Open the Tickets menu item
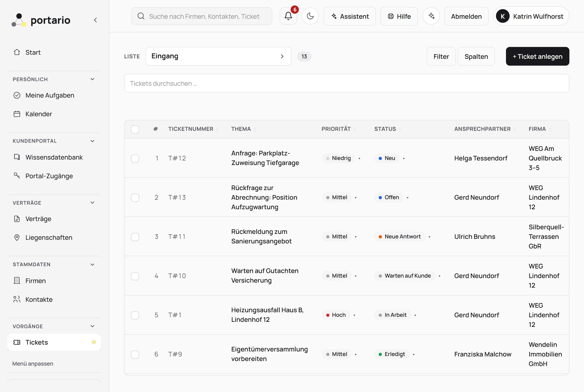This screenshot has width=584, height=392. pos(54,342)
